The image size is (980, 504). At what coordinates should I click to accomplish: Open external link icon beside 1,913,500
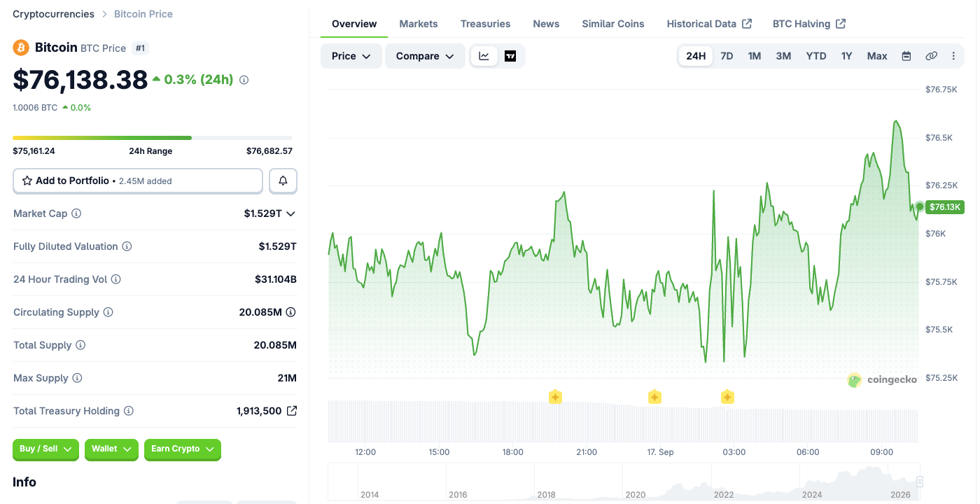[292, 411]
